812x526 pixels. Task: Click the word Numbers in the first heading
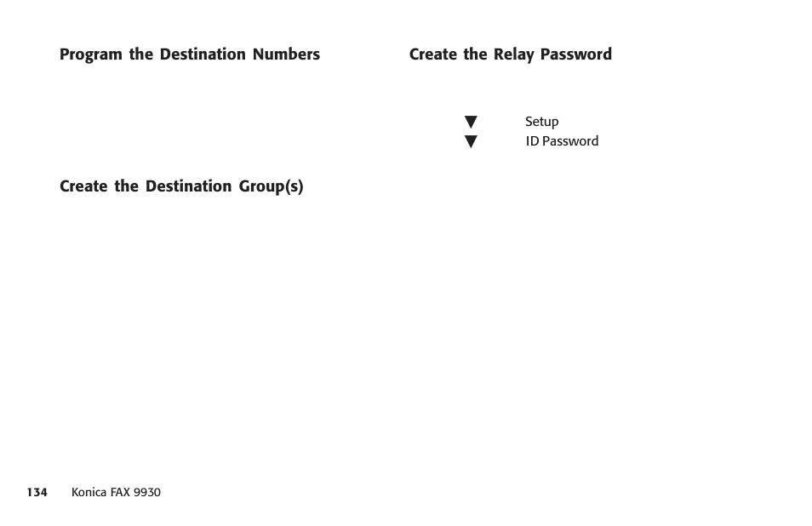pyautogui.click(x=286, y=54)
